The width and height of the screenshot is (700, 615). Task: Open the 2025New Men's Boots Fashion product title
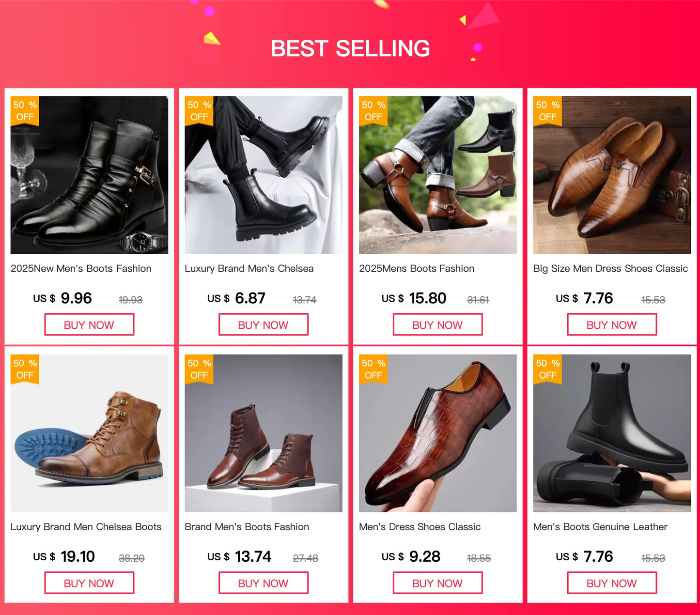pos(81,268)
